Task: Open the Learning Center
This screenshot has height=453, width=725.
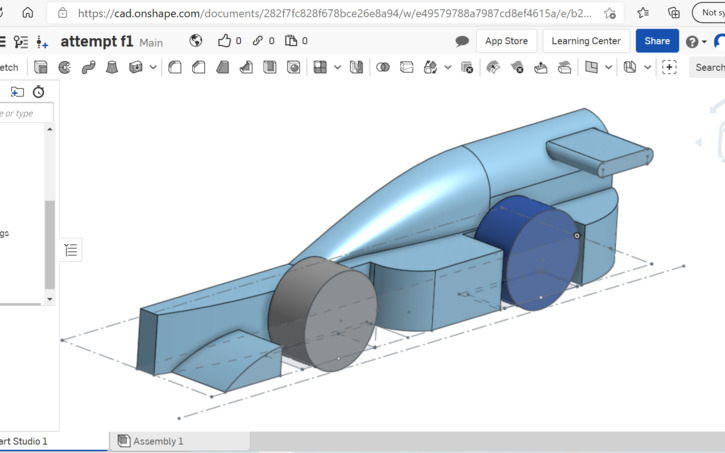Action: tap(586, 41)
